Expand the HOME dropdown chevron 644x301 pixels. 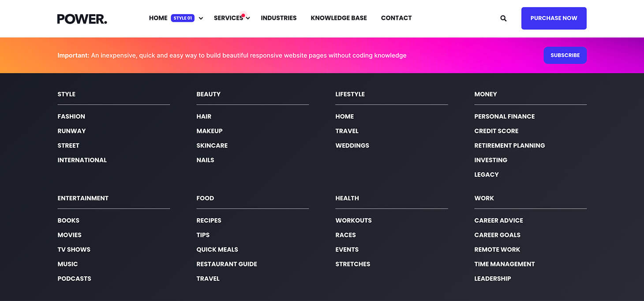pos(201,18)
